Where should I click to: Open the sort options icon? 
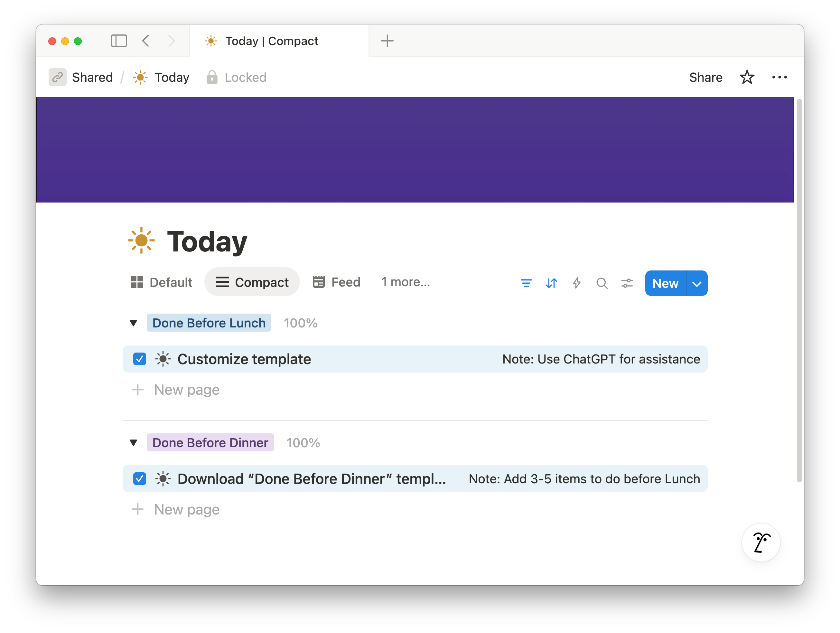(x=551, y=283)
